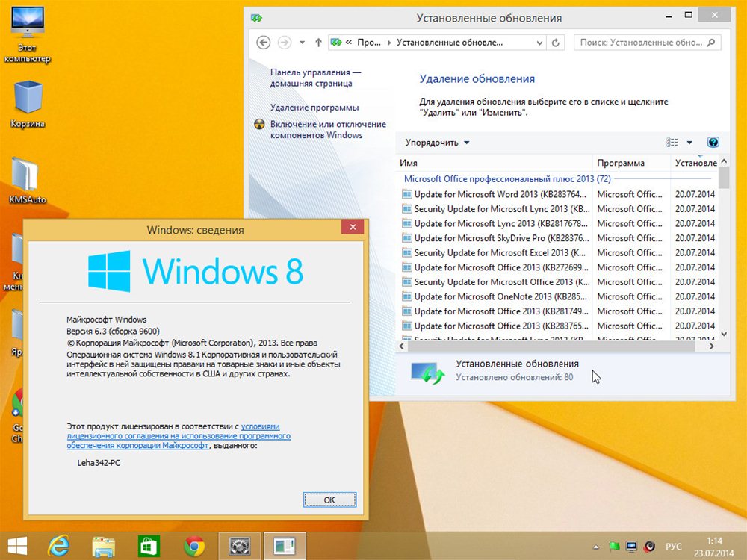The height and width of the screenshot is (560, 747).
Task: Close the Windows: сведения dialog
Action: pos(353,227)
